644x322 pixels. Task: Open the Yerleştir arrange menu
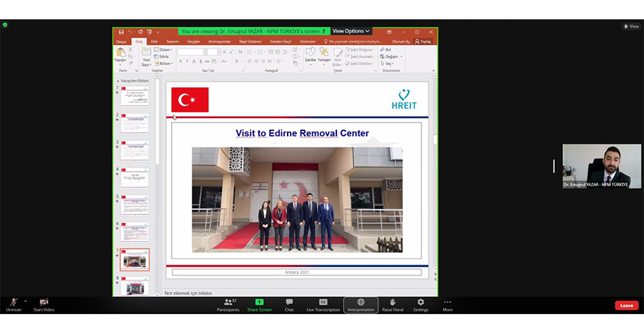pyautogui.click(x=324, y=55)
